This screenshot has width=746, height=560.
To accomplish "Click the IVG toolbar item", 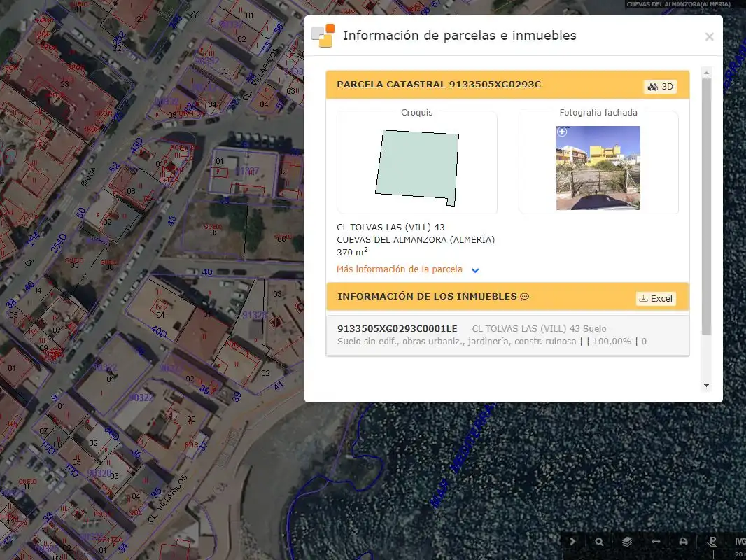I will point(740,541).
